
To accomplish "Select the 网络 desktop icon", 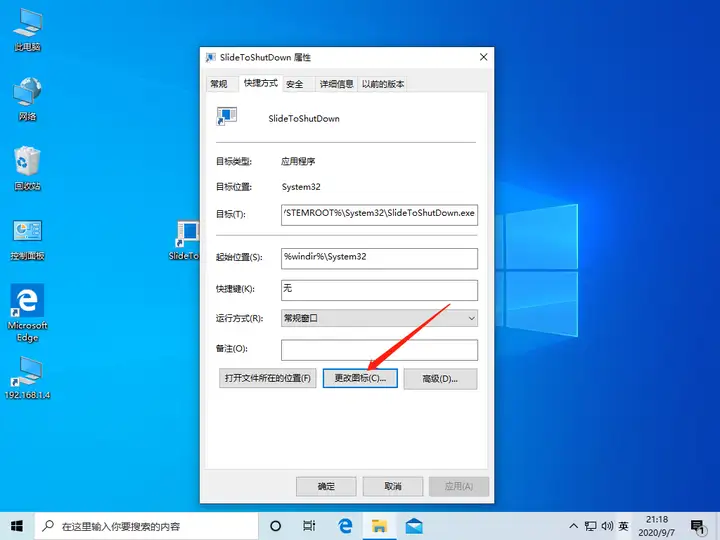I will point(28,99).
